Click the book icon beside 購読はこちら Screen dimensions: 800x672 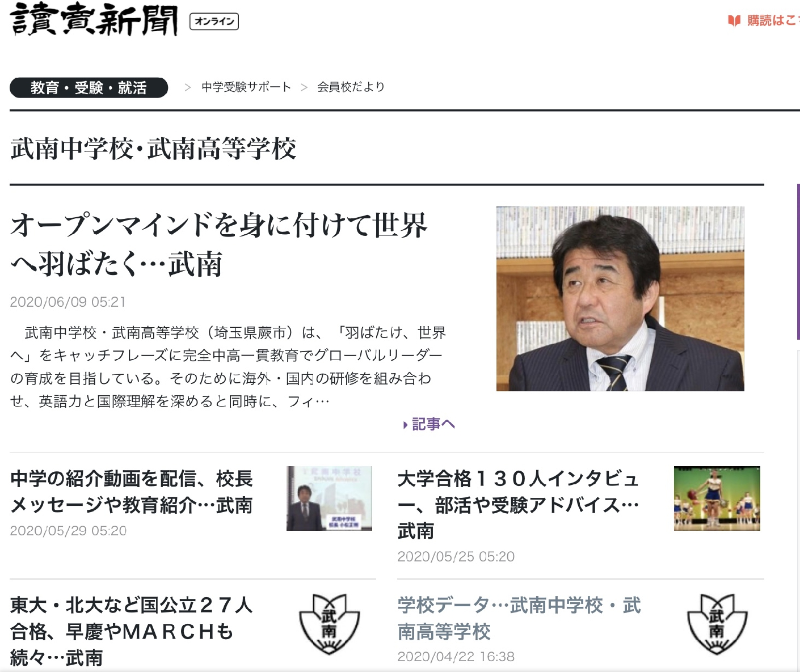point(734,21)
